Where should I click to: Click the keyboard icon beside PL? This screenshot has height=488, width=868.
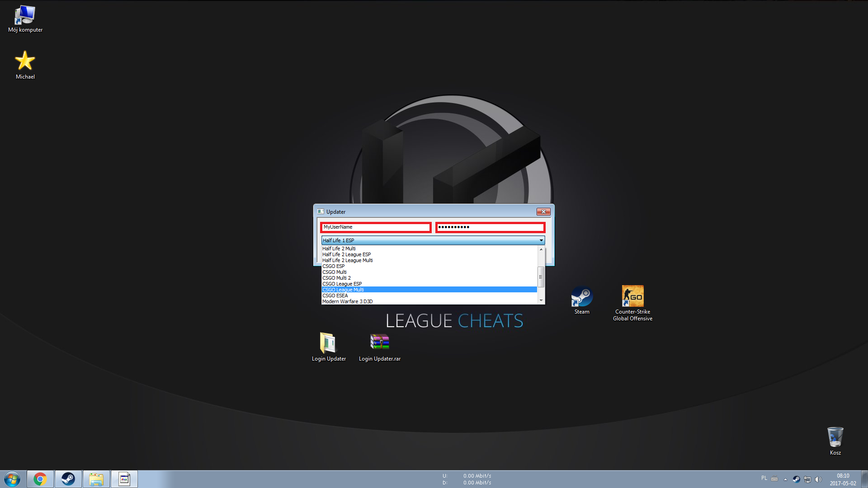[x=774, y=479]
